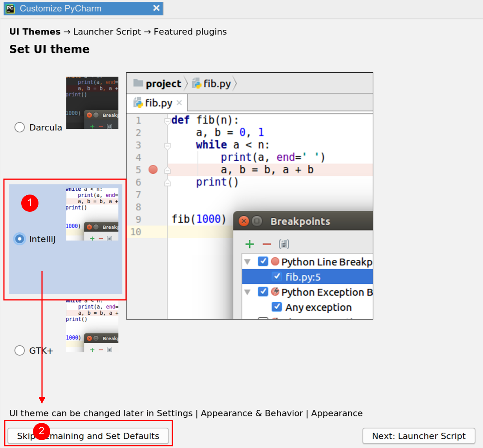Screen dimensions: 483x448
Task: Click the group breakpoints icon
Action: [284, 244]
